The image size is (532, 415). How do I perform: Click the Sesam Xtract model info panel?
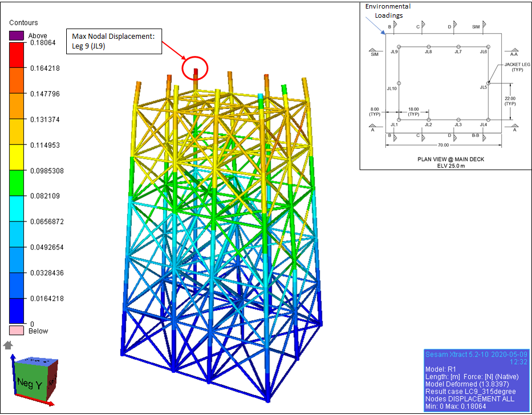tap(477, 378)
